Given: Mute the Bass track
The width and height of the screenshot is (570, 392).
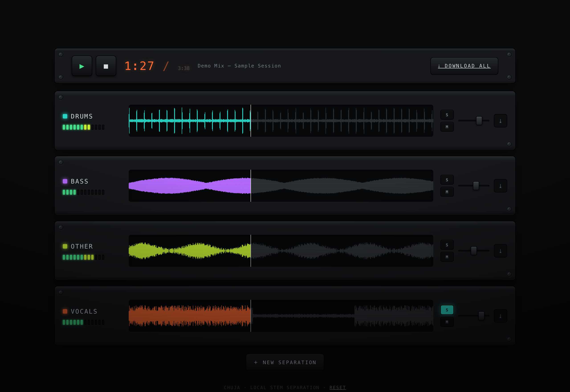Looking at the screenshot, I should pyautogui.click(x=447, y=192).
